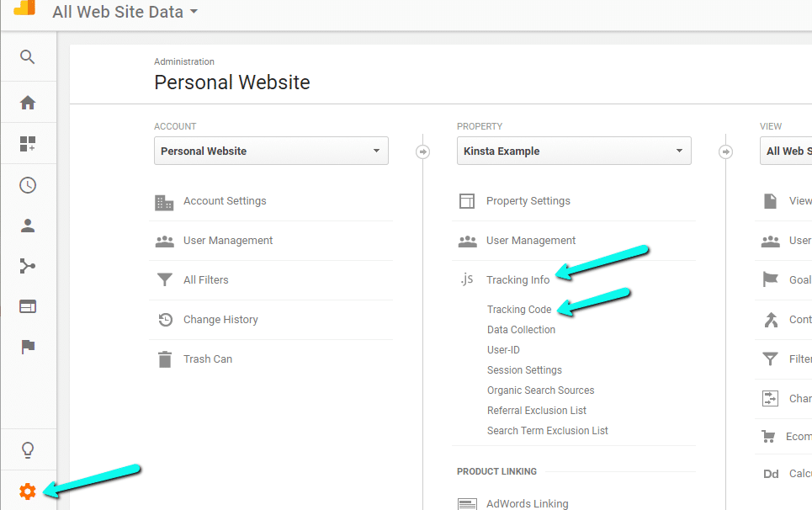Open Tracking Code under Tracking Info

(519, 310)
